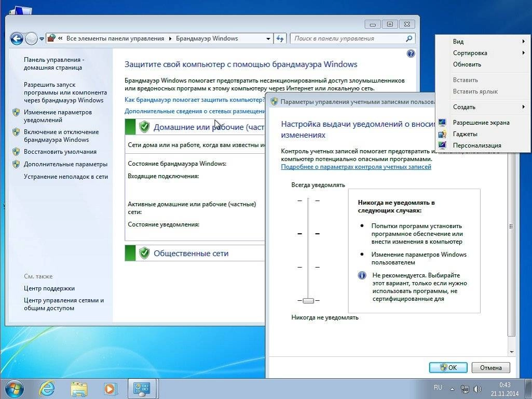Click 'Дополнительные сведения о сетевых размещениях' link

195,111
